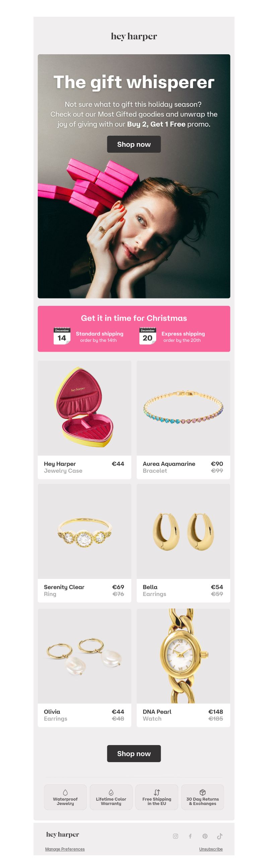Click the 30 Day Returns box icon
Screen dimensions: 268x868
(203, 792)
